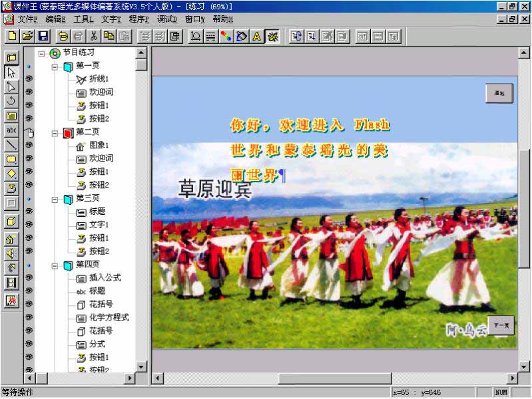The width and height of the screenshot is (532, 399).
Task: Select the speaker sound tool
Action: 11,254
